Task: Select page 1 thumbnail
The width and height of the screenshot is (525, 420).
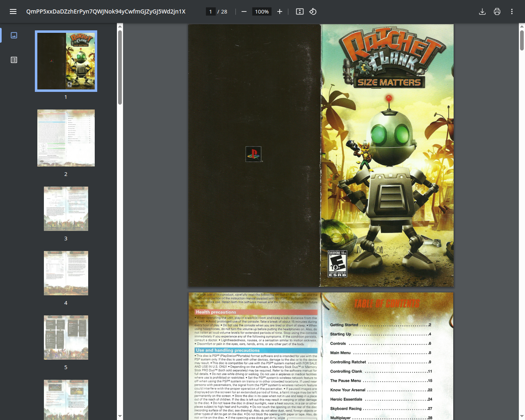Action: (x=66, y=61)
